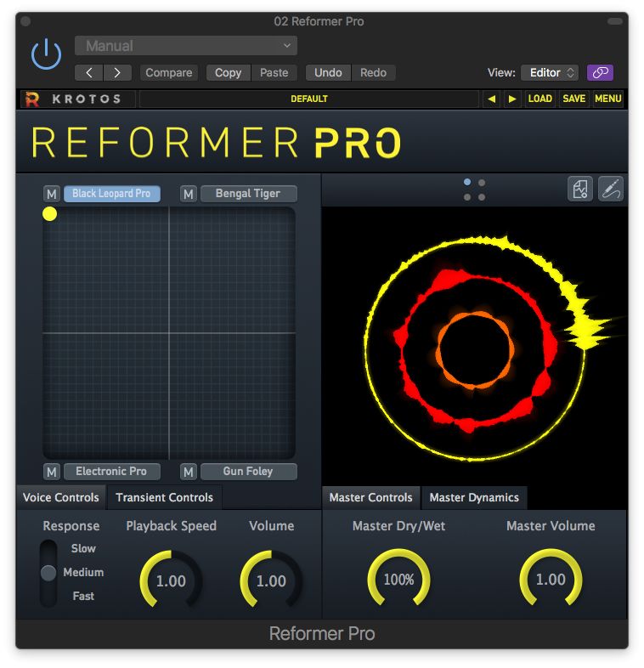This screenshot has width=644, height=668.
Task: Set Response to Fast
Action: point(83,597)
